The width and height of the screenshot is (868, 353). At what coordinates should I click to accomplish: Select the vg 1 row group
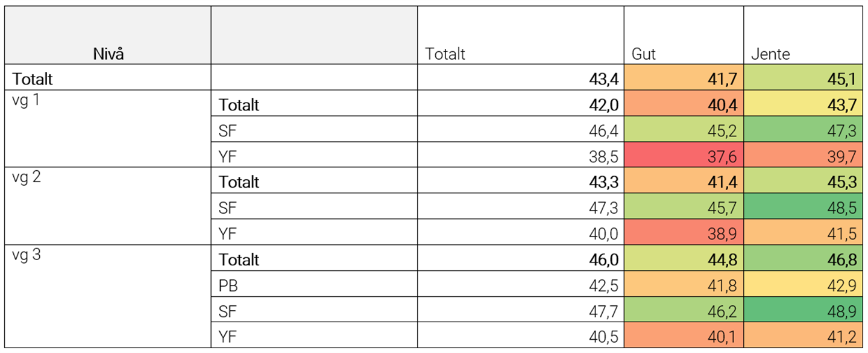(x=108, y=129)
